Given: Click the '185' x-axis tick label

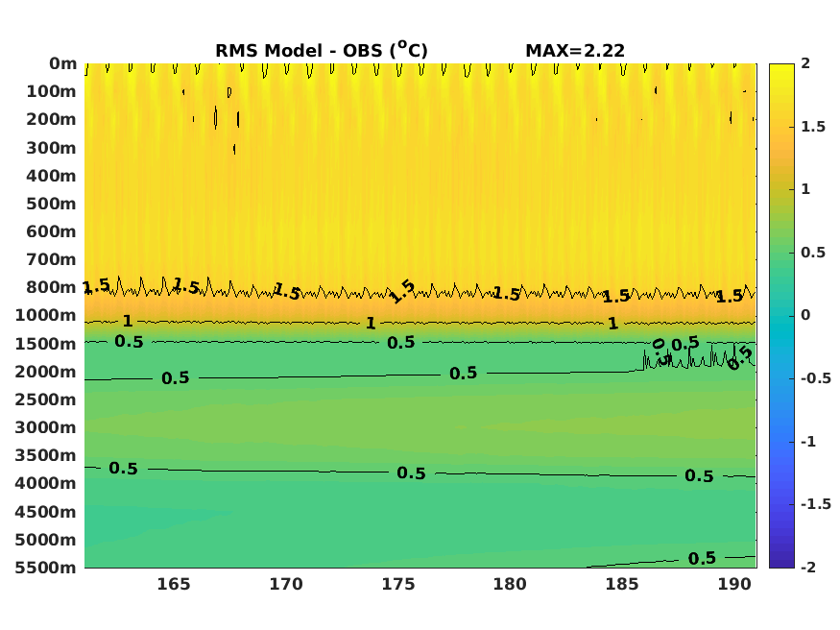Looking at the screenshot, I should pos(622,584).
